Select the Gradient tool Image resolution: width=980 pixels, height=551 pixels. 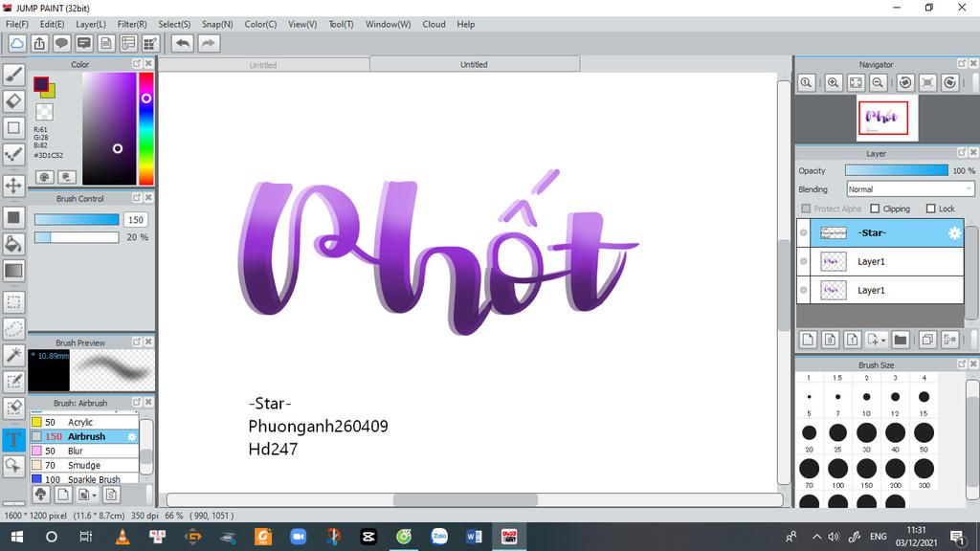click(13, 271)
